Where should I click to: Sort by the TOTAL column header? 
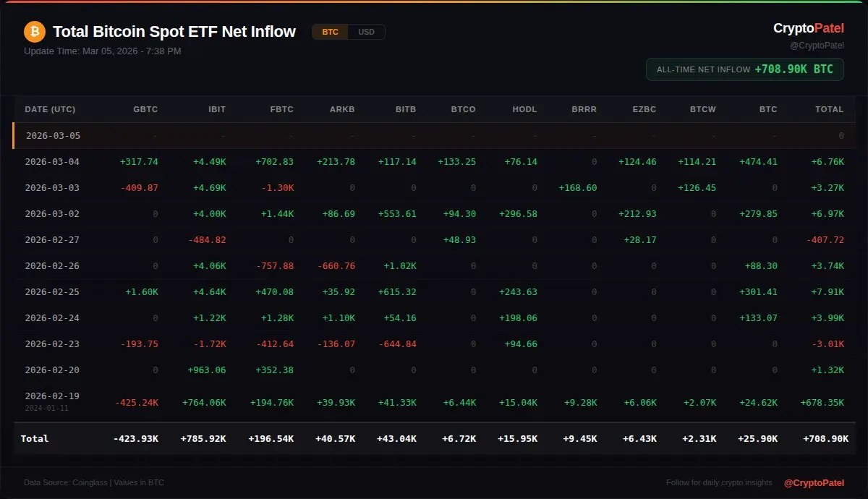tap(829, 109)
